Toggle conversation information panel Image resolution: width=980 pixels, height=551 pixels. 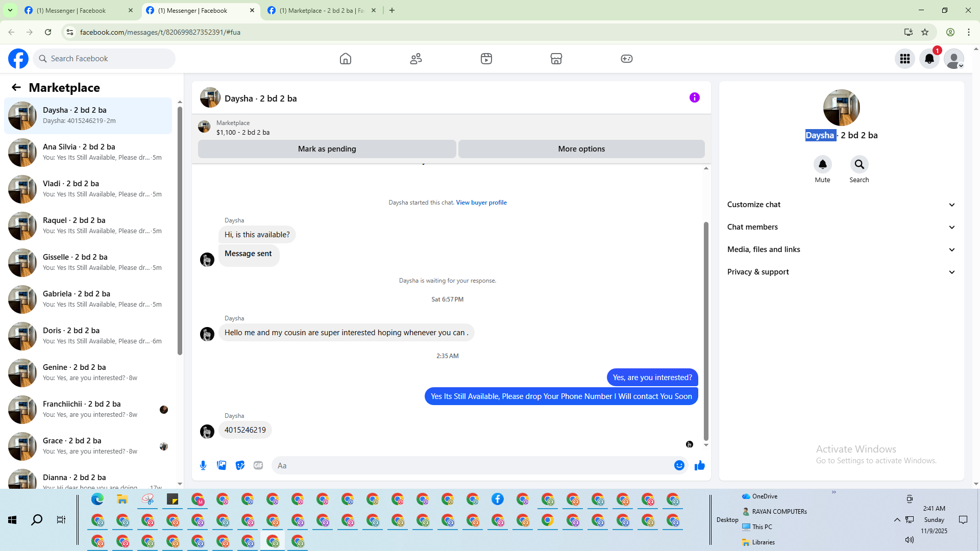694,97
